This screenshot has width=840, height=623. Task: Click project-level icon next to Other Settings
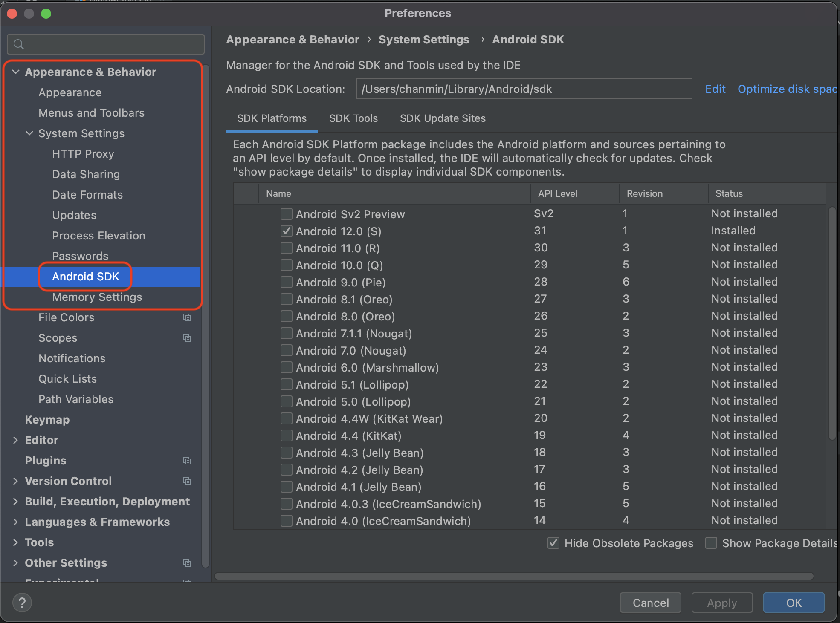point(187,563)
